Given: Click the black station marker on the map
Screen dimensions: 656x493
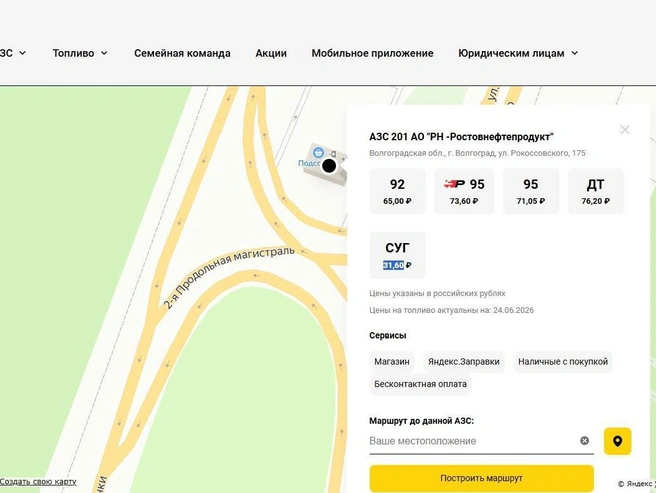Looking at the screenshot, I should [x=329, y=166].
